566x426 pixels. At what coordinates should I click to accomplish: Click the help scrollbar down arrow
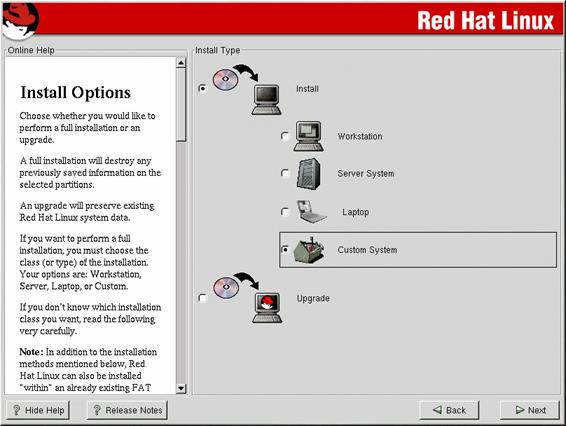[x=181, y=388]
